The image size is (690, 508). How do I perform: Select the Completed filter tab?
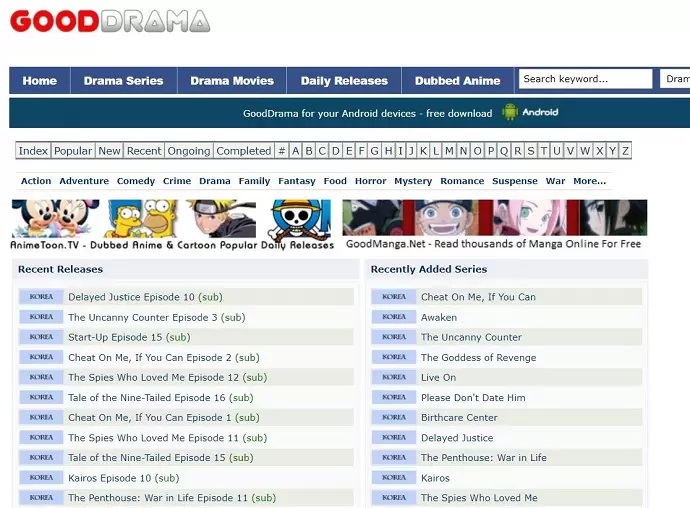pos(244,151)
